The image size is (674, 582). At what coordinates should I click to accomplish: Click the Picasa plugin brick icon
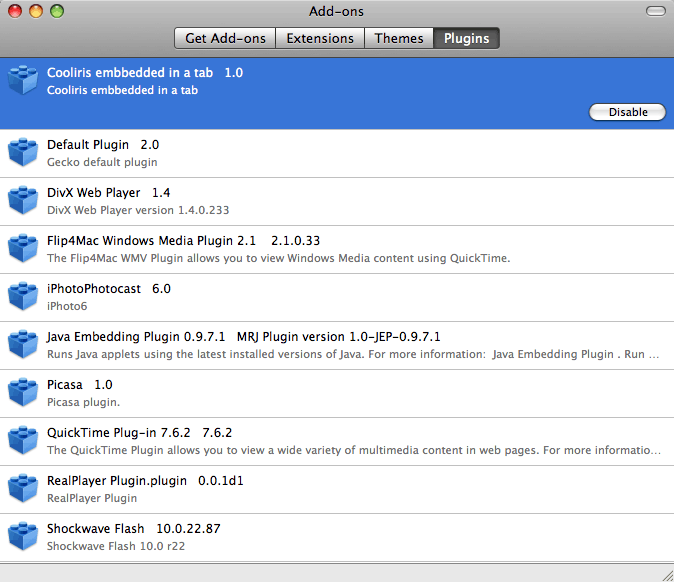pyautogui.click(x=23, y=392)
